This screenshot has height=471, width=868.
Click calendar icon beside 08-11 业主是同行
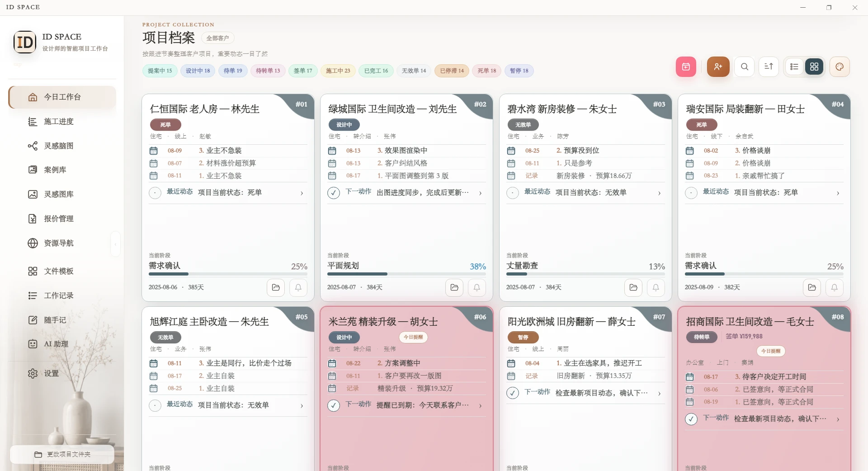[154, 363]
